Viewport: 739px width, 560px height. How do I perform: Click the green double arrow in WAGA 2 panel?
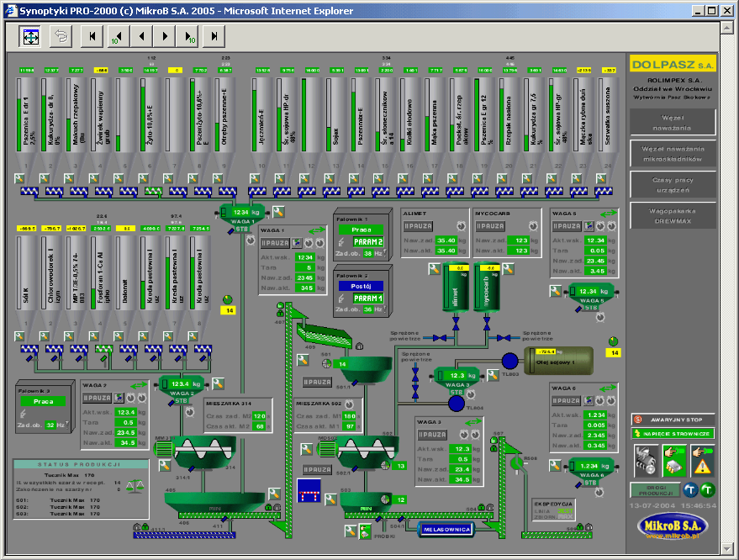[x=139, y=385]
